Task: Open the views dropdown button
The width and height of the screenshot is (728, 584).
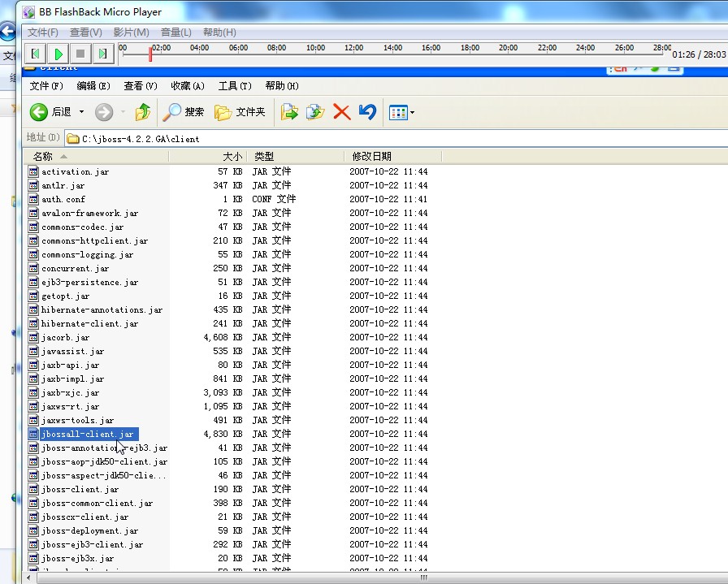Action: (x=401, y=112)
